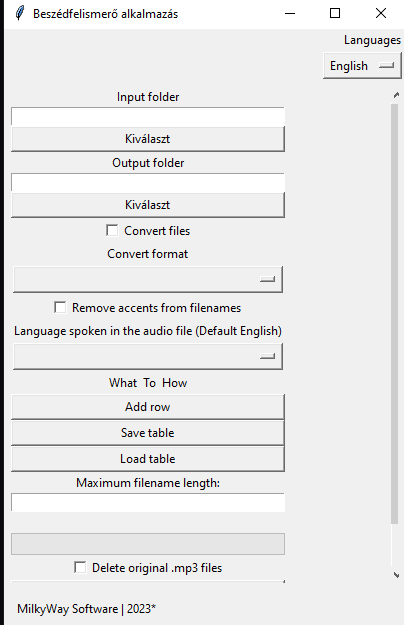This screenshot has height=625, width=404.
Task: Click the 'Convert format' label
Action: pyautogui.click(x=148, y=254)
